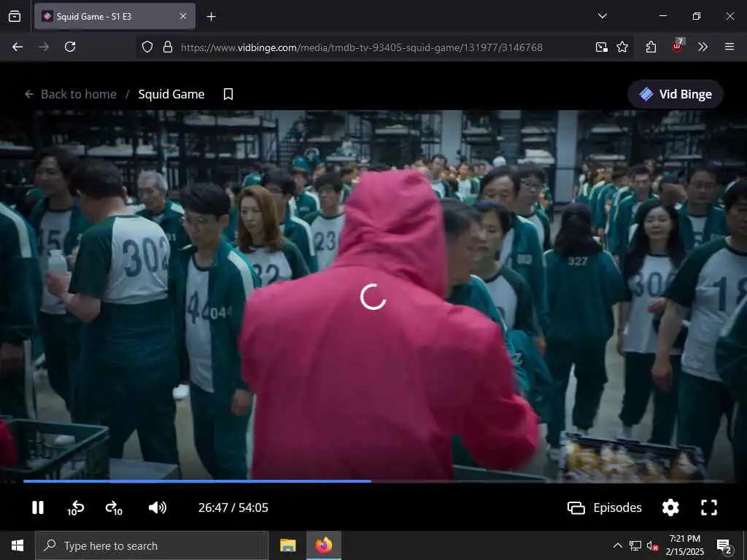747x560 pixels.
Task: Open the player settings gear
Action: point(670,507)
